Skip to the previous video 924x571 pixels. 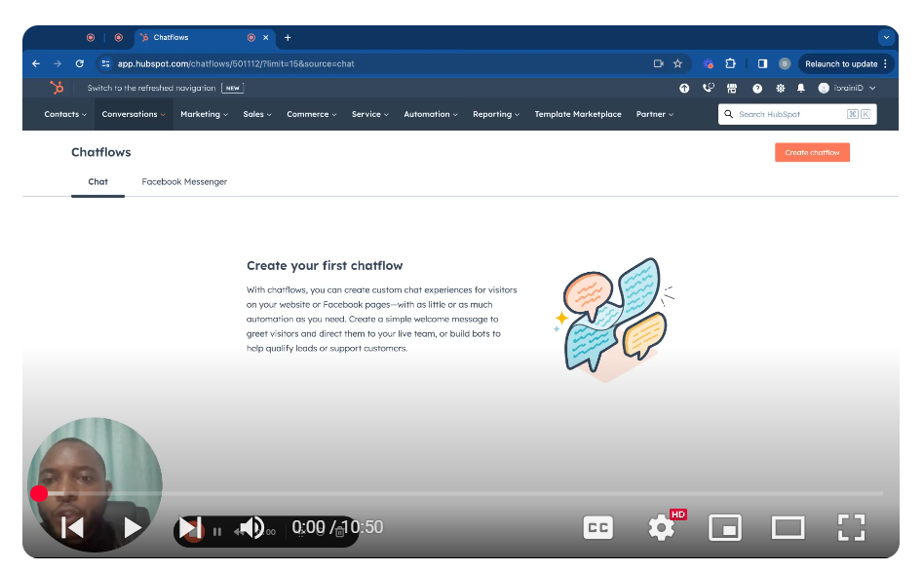point(72,527)
